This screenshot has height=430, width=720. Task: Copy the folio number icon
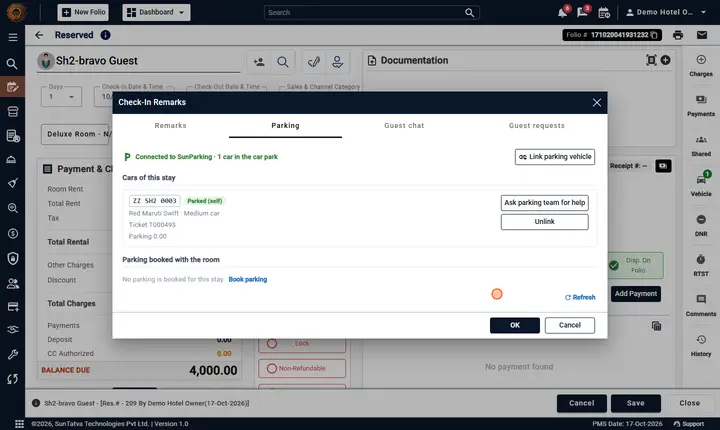[x=654, y=35]
